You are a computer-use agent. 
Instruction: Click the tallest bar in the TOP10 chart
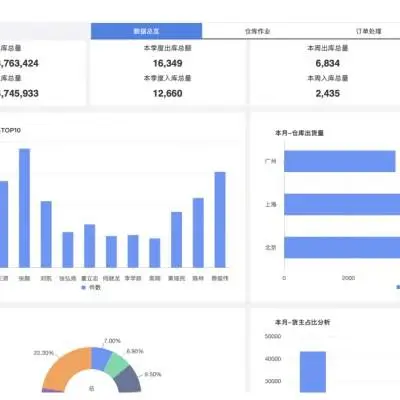(24, 208)
